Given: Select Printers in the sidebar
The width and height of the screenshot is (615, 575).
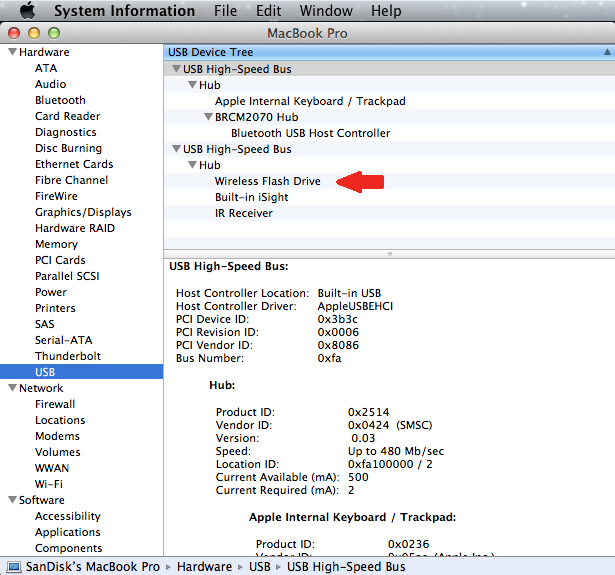Looking at the screenshot, I should pos(55,308).
